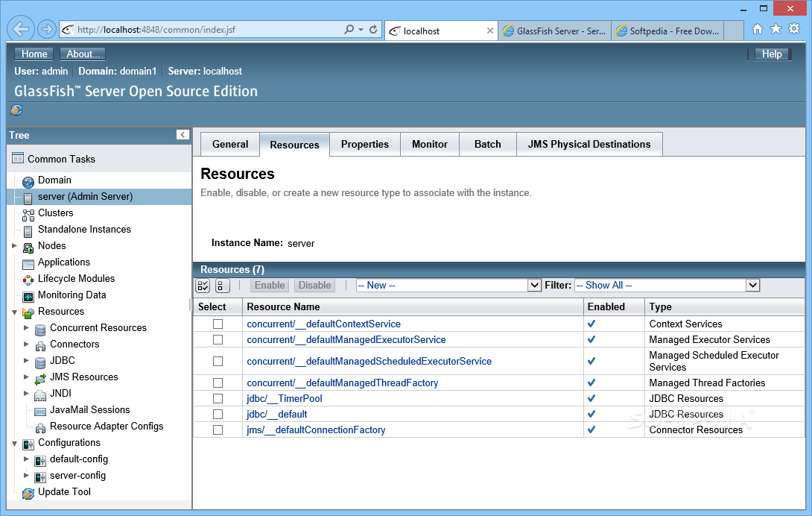Click the JDBC database icon
Viewport: 812px width, 516px height.
40,362
